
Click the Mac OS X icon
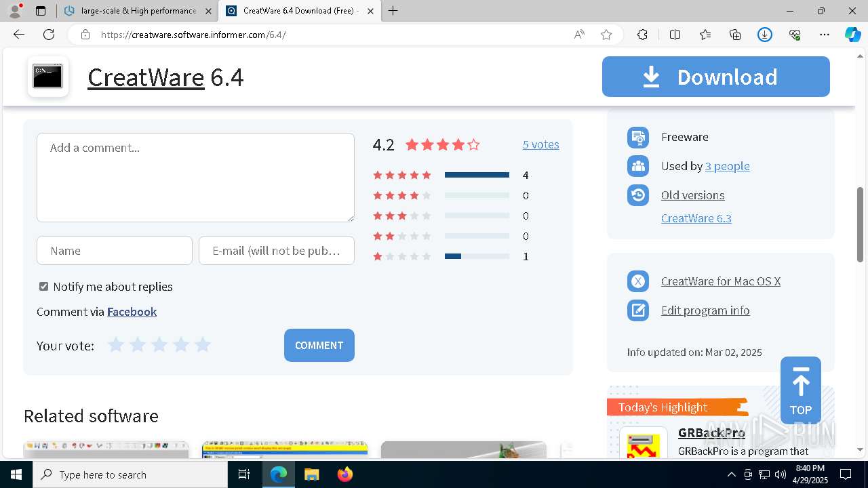pos(638,281)
